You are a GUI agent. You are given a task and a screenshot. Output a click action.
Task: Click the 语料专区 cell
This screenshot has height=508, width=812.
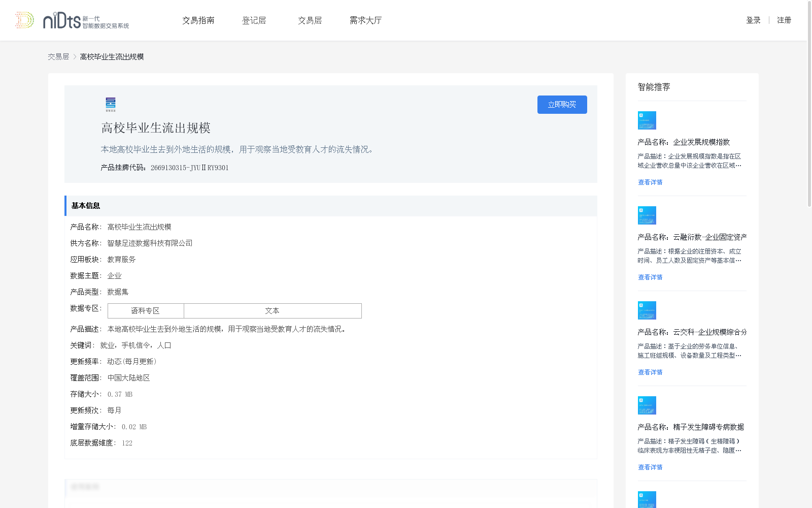pos(146,311)
